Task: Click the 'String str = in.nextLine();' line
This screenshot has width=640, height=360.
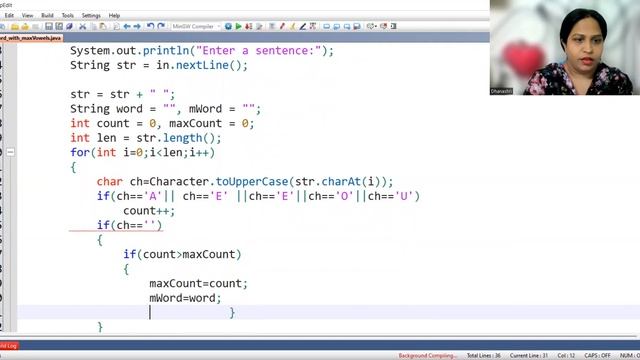Action: pos(159,65)
